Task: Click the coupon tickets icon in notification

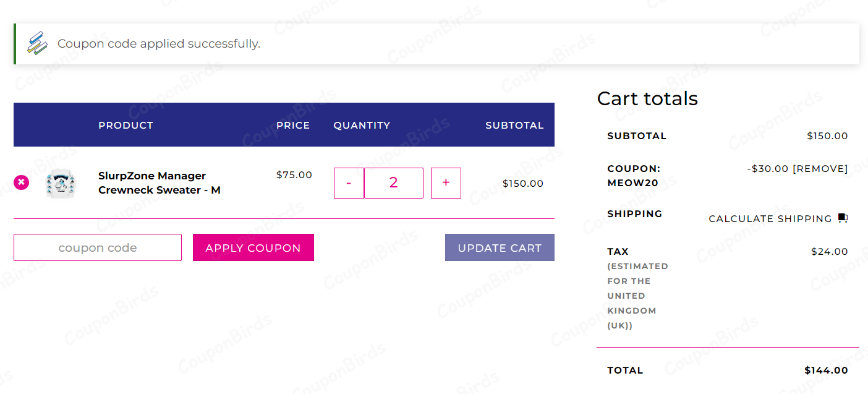Action: pos(37,43)
